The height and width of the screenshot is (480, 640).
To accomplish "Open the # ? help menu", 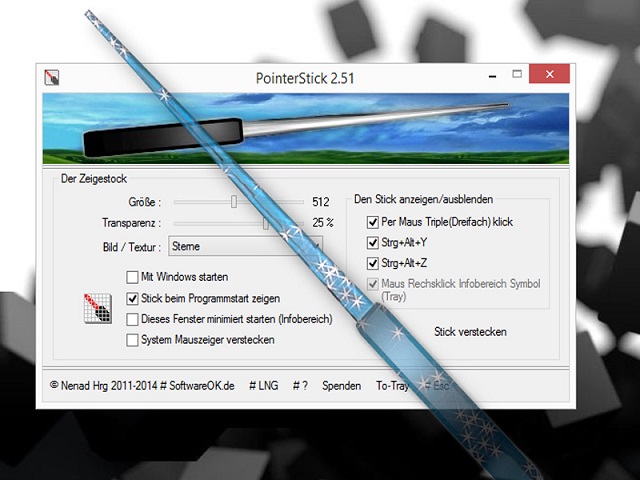I will [300, 386].
